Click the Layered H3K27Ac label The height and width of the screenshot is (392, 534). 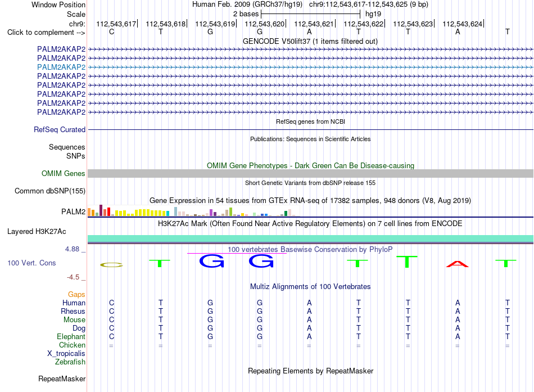37,232
